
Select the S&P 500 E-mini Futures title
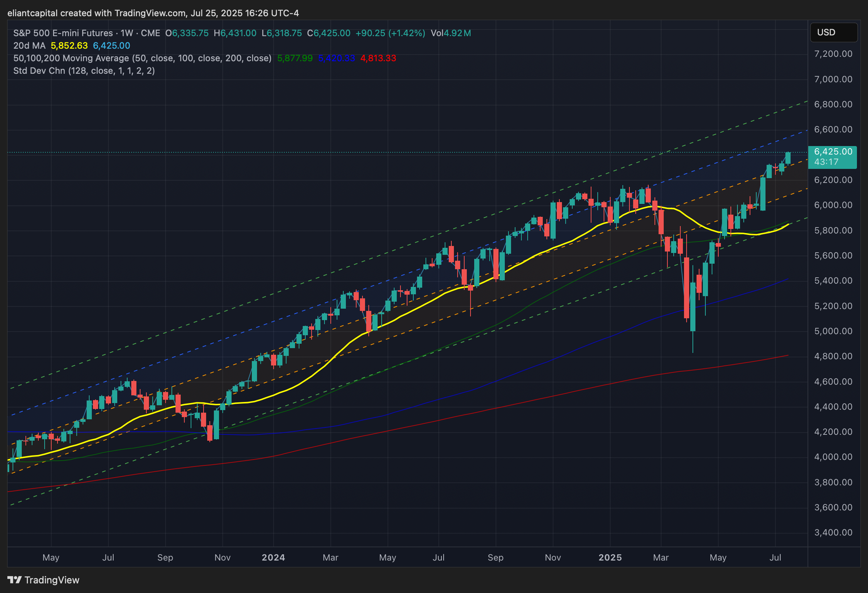tap(63, 33)
